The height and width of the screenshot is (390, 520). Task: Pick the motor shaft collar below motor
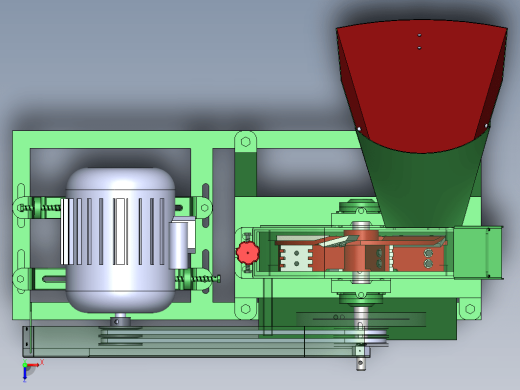coord(120,321)
